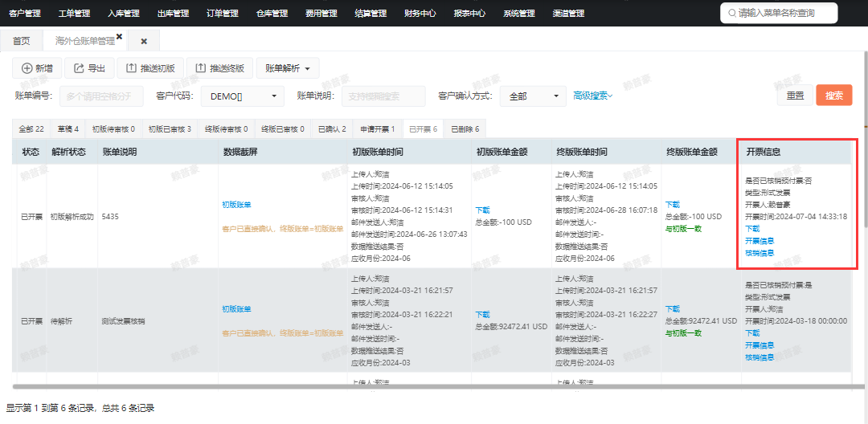Select the 草稿 4 status tab
The height and width of the screenshot is (424, 868).
(x=68, y=128)
